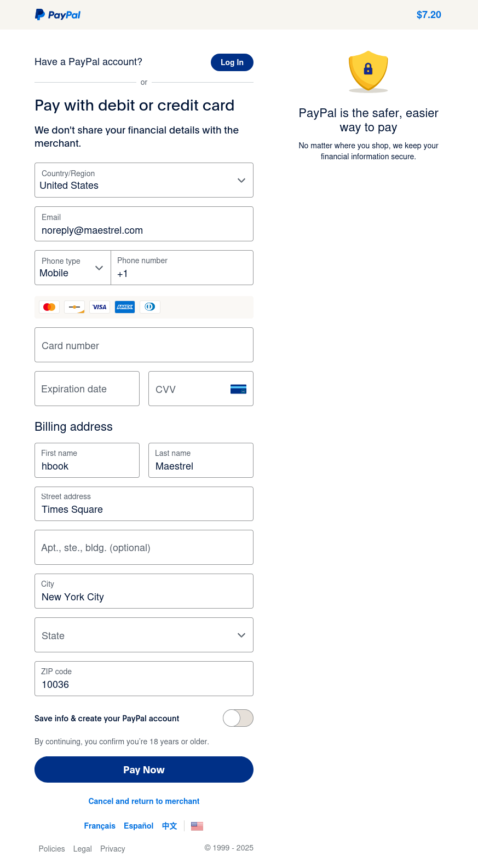This screenshot has width=478, height=868.
Task: Open Cancel and return to merchant link
Action: click(x=143, y=801)
